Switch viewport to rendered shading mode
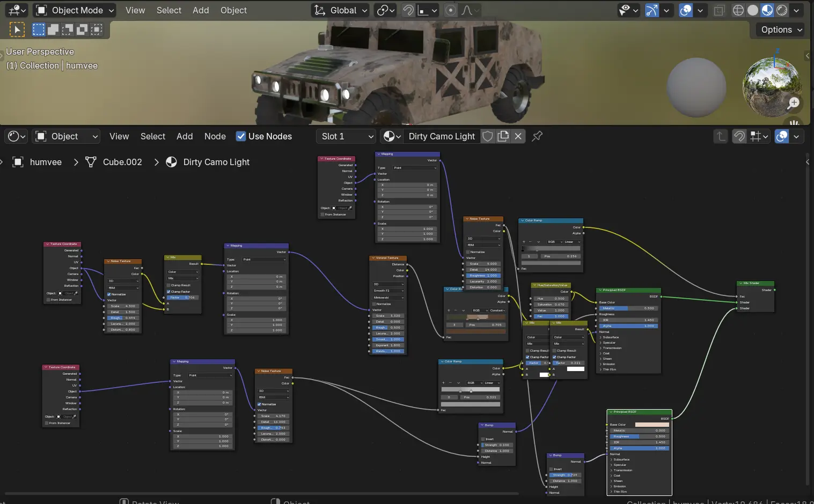Viewport: 814px width, 504px height. coord(782,10)
